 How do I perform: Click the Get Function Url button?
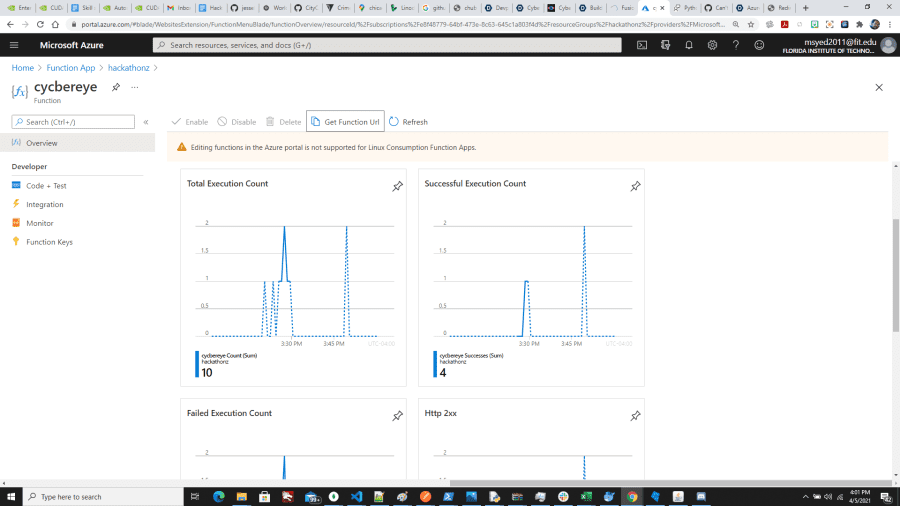click(345, 122)
